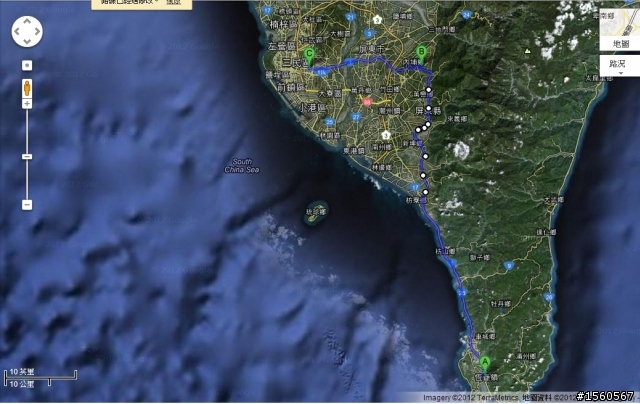The height and width of the screenshot is (404, 640).
Task: Pan the map left with the left arrow
Action: point(17,31)
